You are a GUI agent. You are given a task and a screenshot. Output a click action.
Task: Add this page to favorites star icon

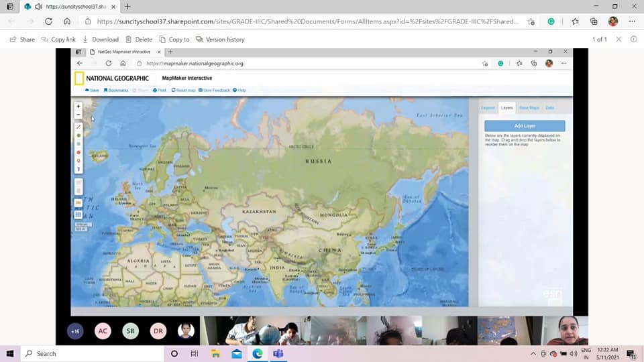click(531, 21)
